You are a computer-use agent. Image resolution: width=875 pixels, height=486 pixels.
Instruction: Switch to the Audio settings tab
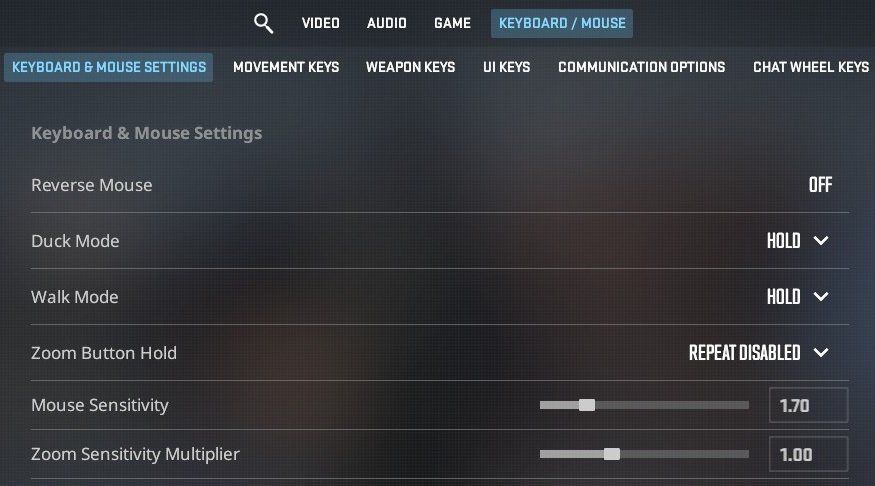pyautogui.click(x=387, y=23)
